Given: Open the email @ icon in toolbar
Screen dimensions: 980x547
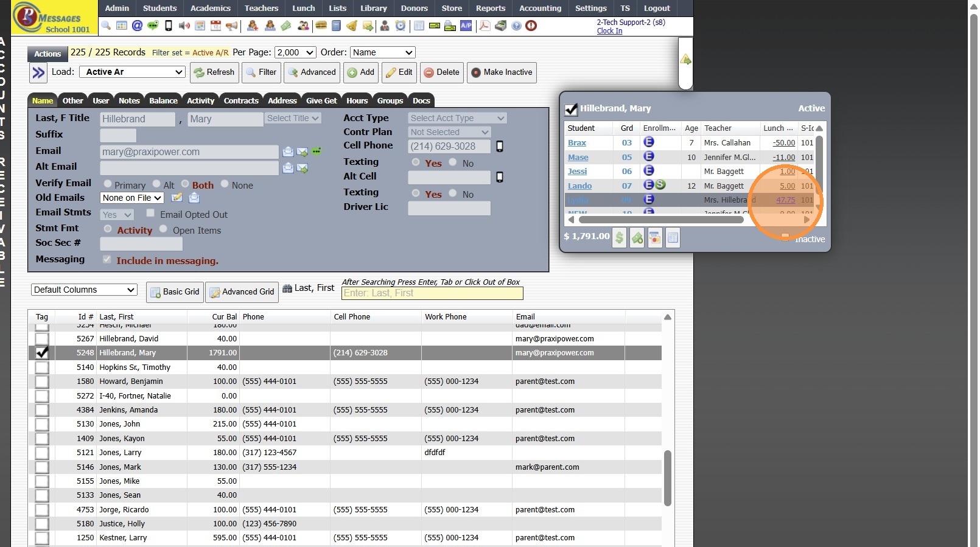Looking at the screenshot, I should [x=137, y=26].
